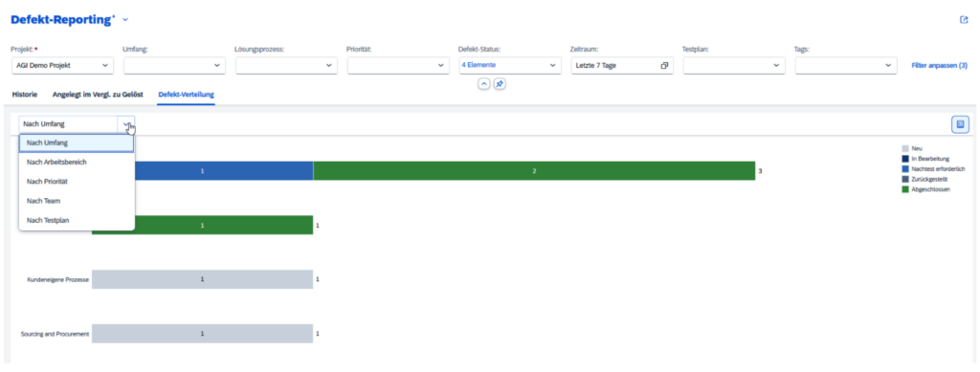The width and height of the screenshot is (980, 372).
Task: Switch to table view via the grid icon
Action: coord(961,124)
